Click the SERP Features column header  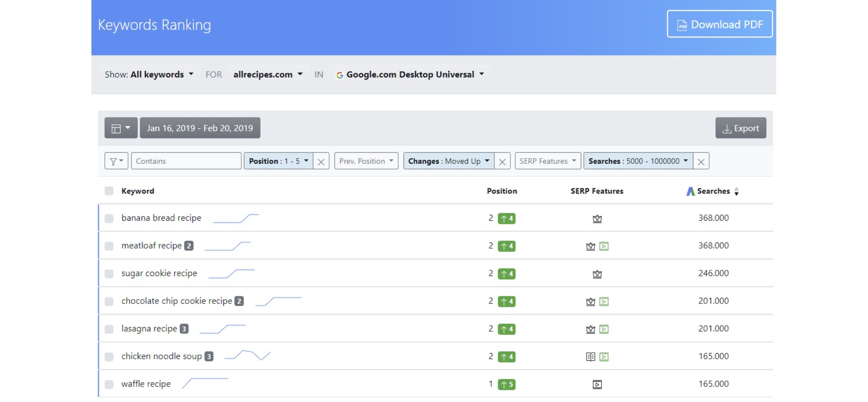(597, 191)
